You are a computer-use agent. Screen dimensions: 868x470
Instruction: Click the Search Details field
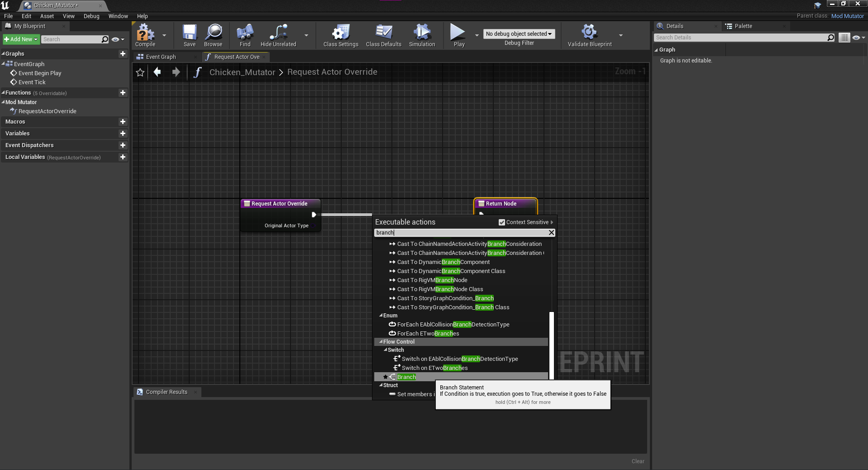tap(740, 38)
